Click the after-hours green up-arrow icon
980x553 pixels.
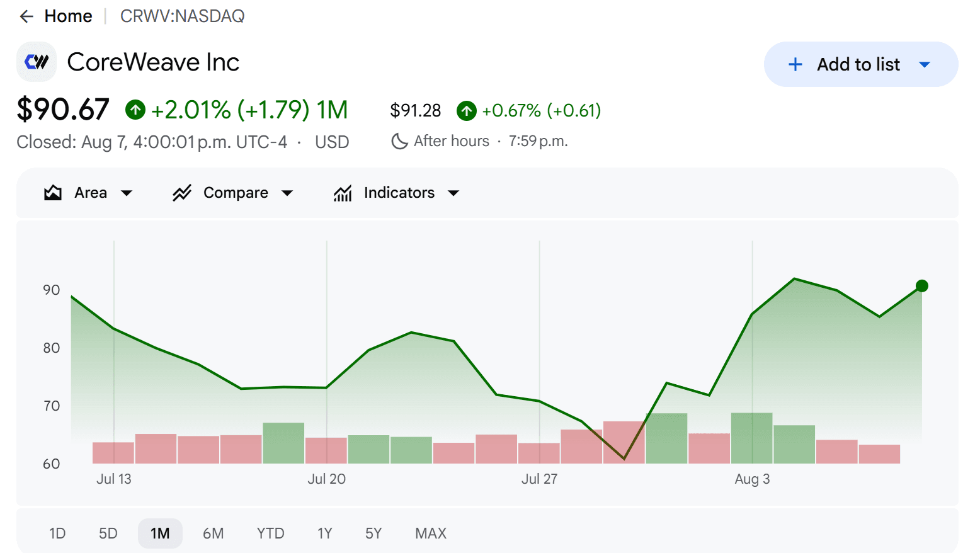[x=467, y=111]
